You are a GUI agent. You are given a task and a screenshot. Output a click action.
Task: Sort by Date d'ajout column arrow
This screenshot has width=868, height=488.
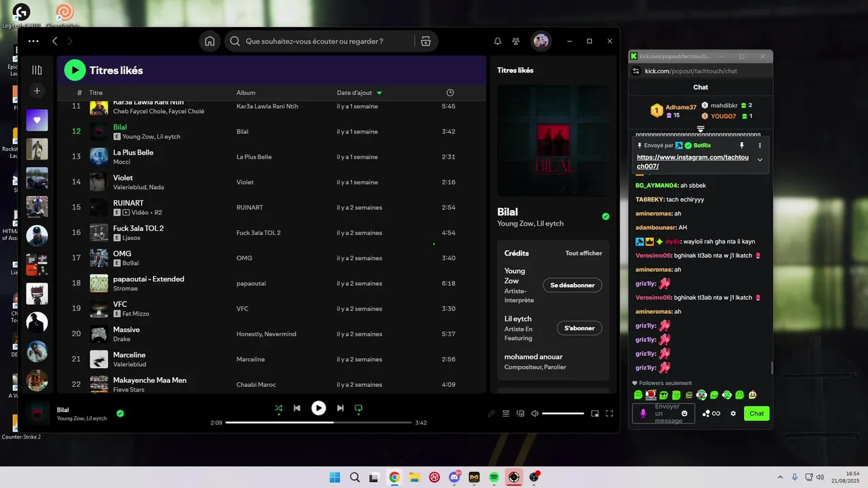coord(379,93)
